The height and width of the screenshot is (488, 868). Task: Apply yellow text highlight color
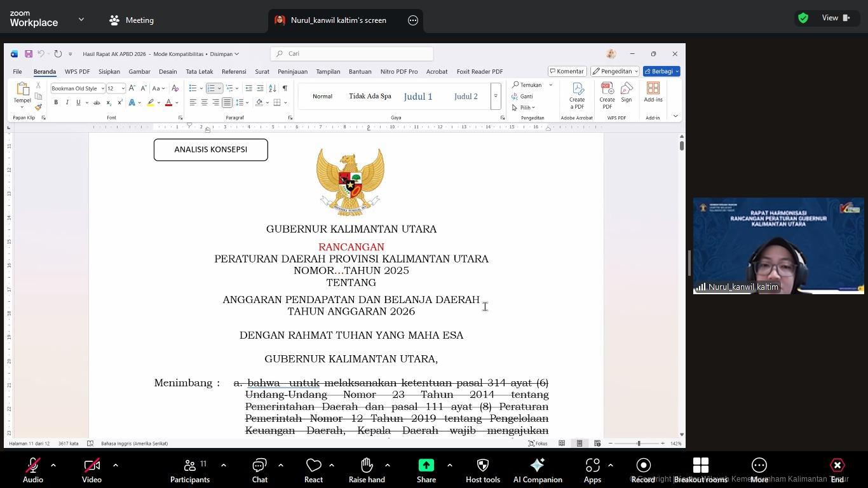(151, 103)
